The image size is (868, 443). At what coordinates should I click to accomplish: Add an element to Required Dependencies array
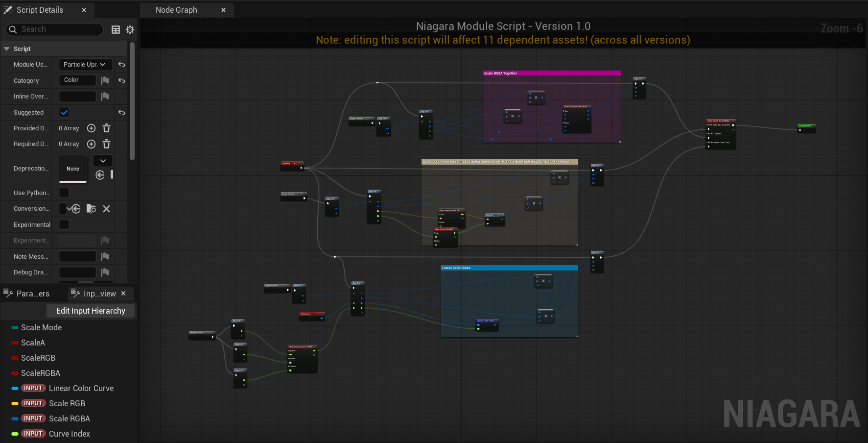(x=91, y=144)
